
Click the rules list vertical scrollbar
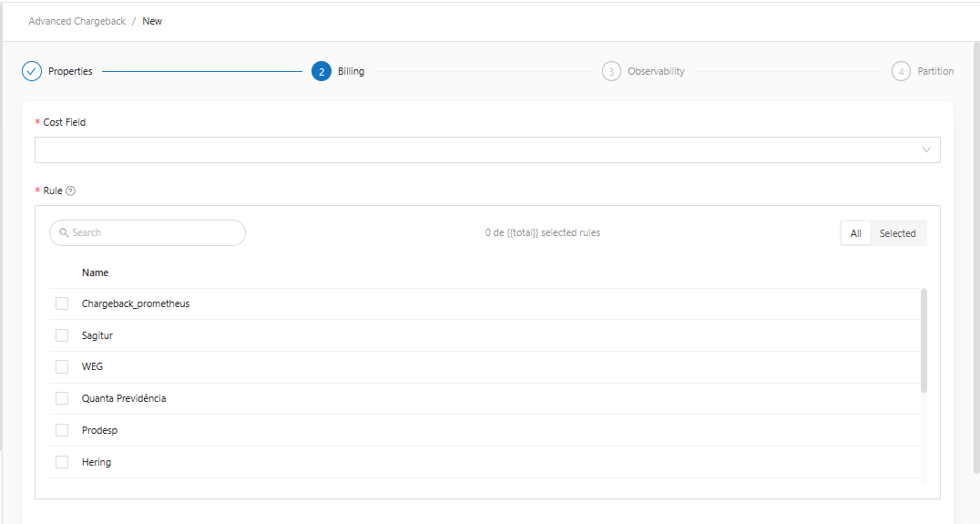click(x=924, y=342)
